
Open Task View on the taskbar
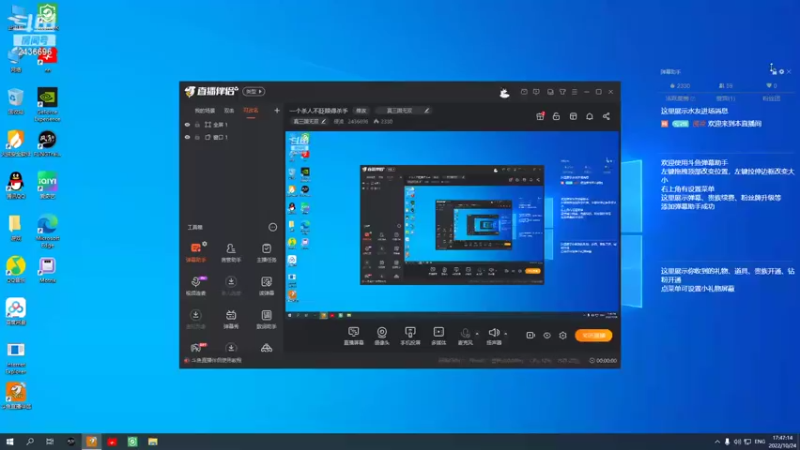49,442
